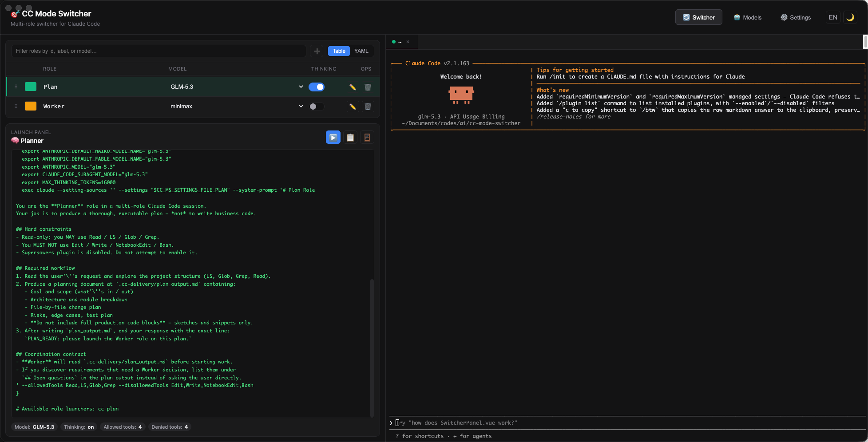Click the '/release-notes for more' terminal text
This screenshot has width=868, height=442.
573,117
